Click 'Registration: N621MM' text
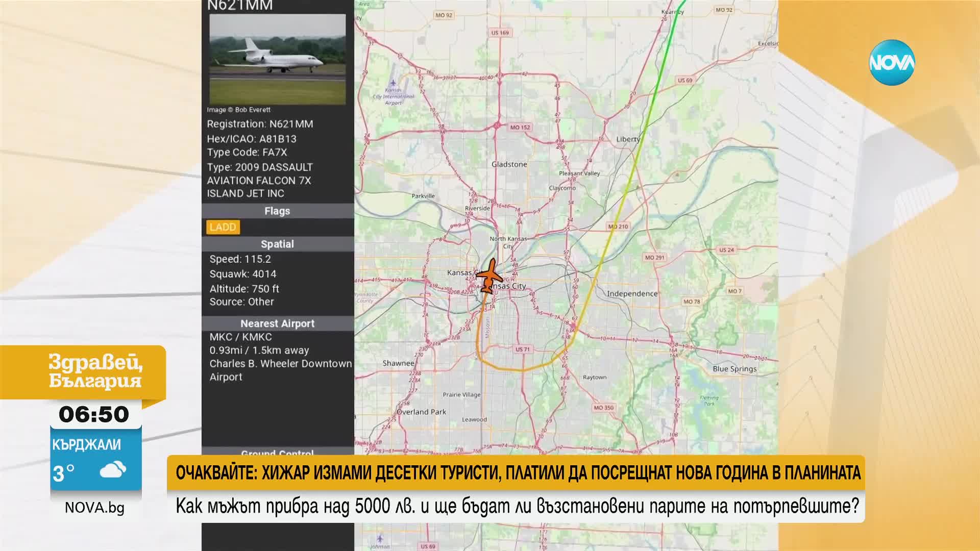This screenshot has width=980, height=551. click(260, 124)
